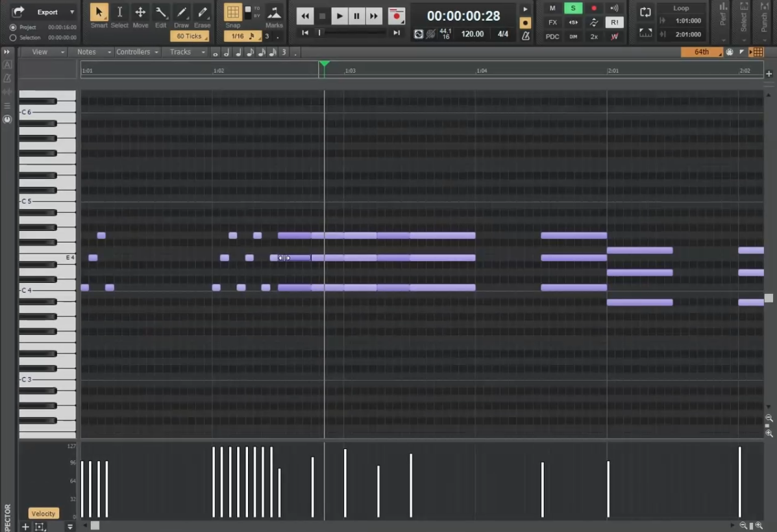
Task: Toggle global Mute M button
Action: click(x=552, y=8)
